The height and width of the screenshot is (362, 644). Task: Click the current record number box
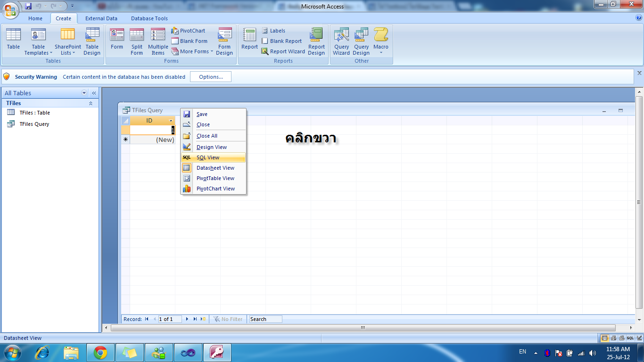[171, 319]
